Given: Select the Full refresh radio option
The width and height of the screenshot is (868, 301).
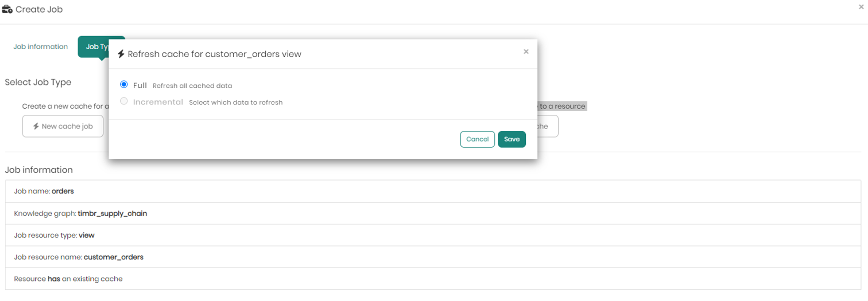Looking at the screenshot, I should tap(124, 84).
